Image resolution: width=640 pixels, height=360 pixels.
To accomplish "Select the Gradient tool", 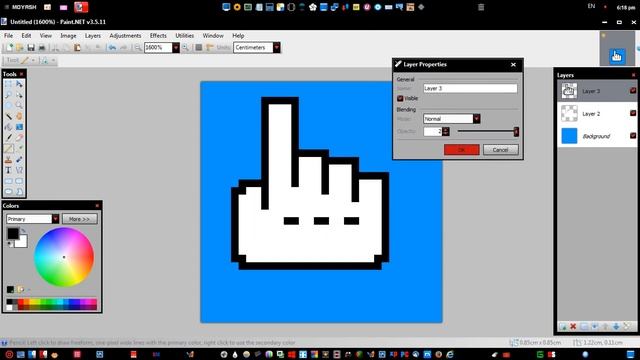I will [x=19, y=127].
